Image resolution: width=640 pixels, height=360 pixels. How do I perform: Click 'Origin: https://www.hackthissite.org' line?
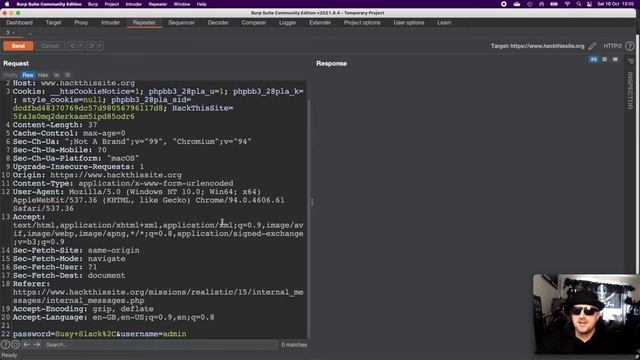point(97,175)
